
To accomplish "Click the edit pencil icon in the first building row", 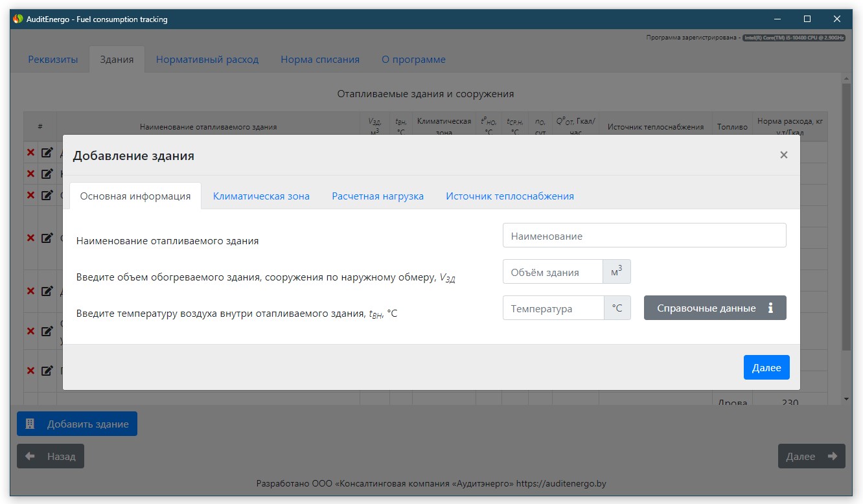I will coord(47,153).
